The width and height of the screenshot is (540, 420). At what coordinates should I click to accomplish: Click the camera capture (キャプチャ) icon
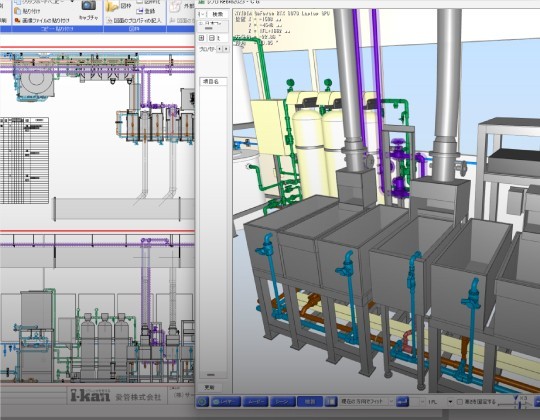click(x=89, y=5)
